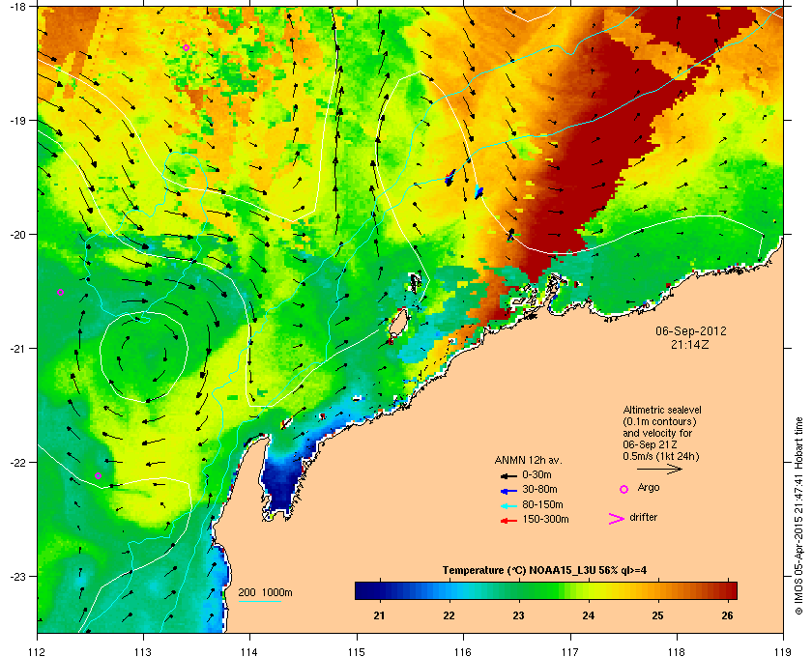Click the IMOS copyright timestamp text

click(798, 517)
